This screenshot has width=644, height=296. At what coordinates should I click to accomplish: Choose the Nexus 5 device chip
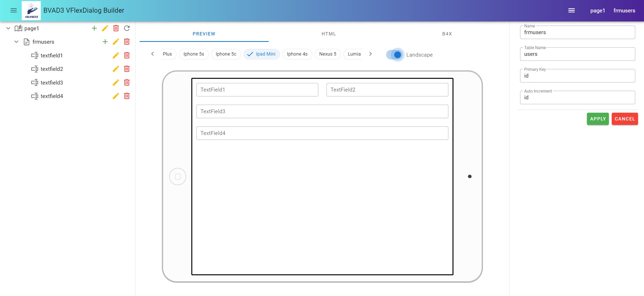[x=328, y=54]
